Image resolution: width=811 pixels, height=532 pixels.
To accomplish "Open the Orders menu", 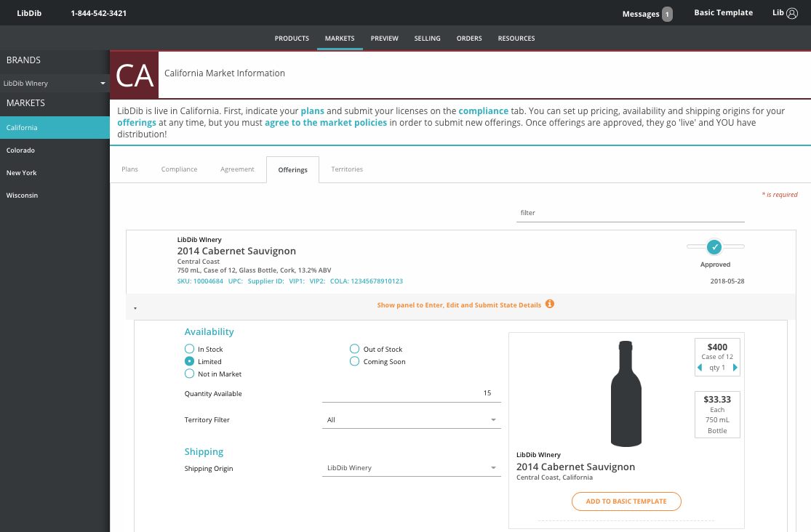I will (469, 39).
